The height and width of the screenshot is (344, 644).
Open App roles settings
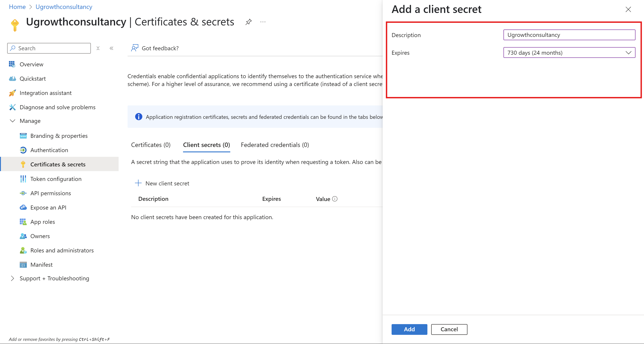pyautogui.click(x=43, y=222)
